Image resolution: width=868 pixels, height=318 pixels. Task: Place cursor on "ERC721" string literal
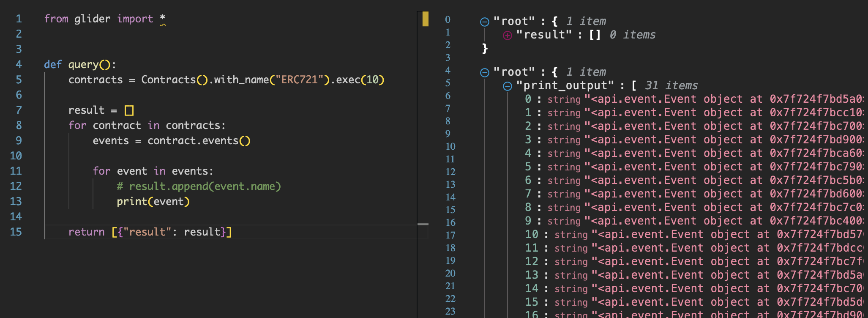[300, 79]
